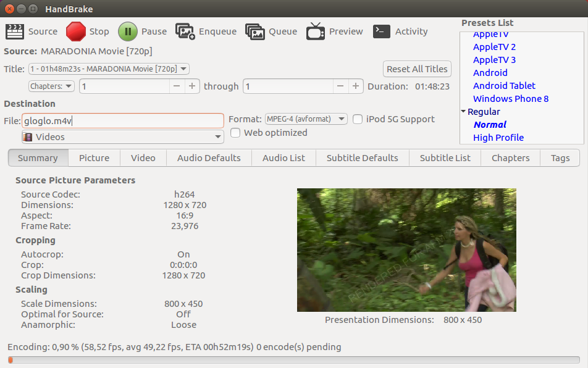Increase the start chapter with plus
The image size is (588, 368).
[192, 86]
